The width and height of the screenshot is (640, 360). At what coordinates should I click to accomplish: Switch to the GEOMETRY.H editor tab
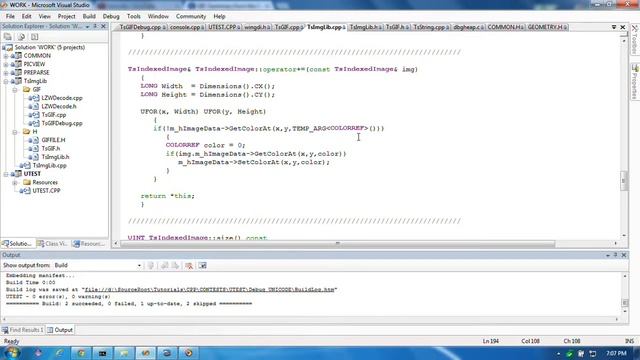(x=547, y=27)
